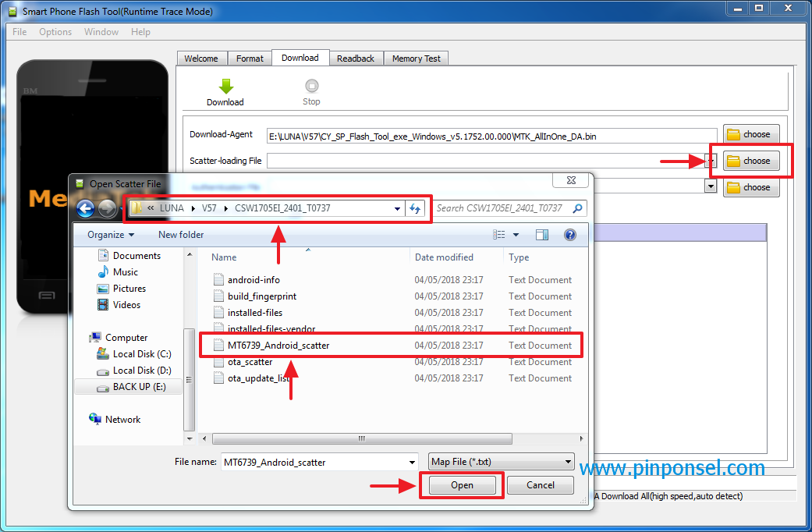Expand the V57 breadcrumb arrow

225,209
